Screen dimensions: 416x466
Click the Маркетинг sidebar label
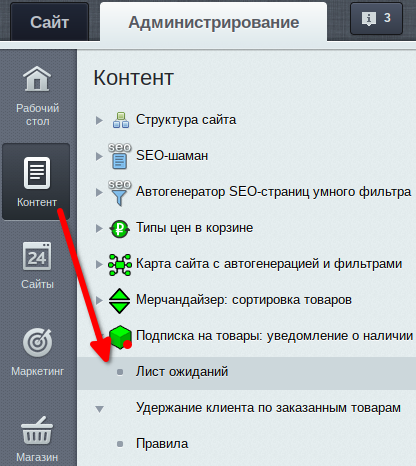37,371
